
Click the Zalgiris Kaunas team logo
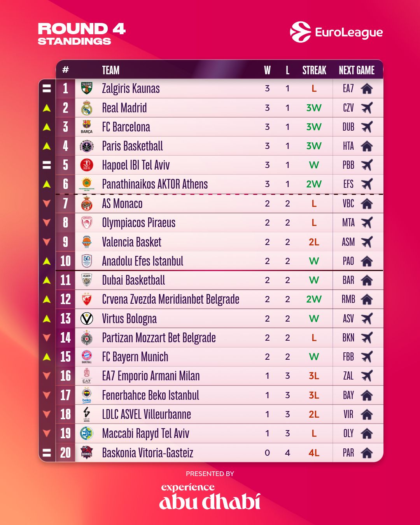tap(87, 88)
